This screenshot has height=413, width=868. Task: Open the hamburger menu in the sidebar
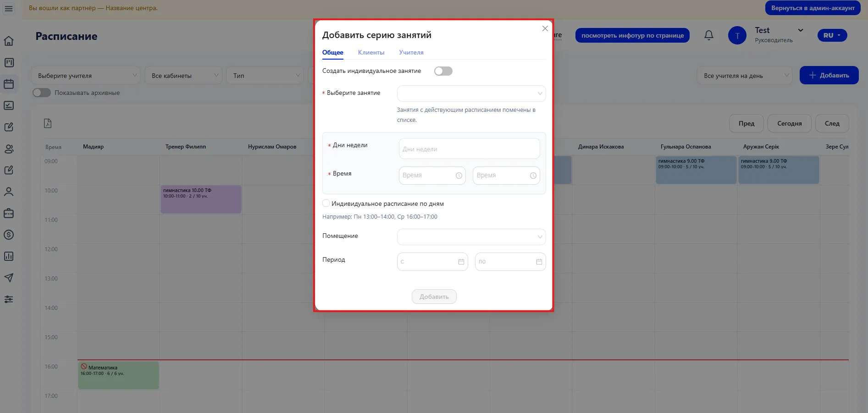tap(9, 9)
